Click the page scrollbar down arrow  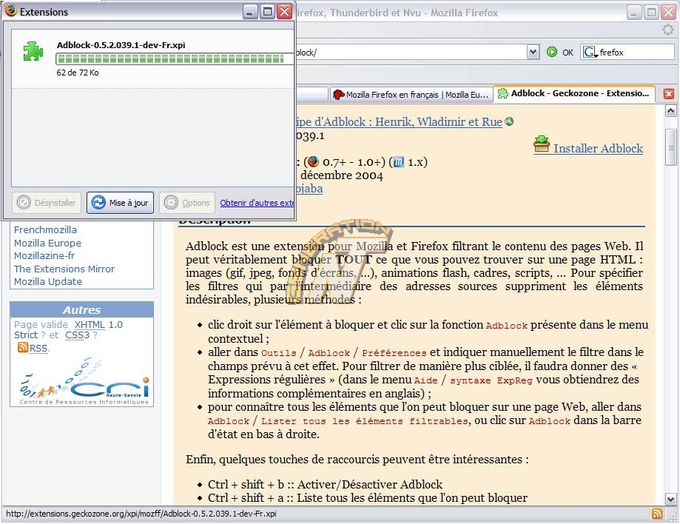(670, 499)
